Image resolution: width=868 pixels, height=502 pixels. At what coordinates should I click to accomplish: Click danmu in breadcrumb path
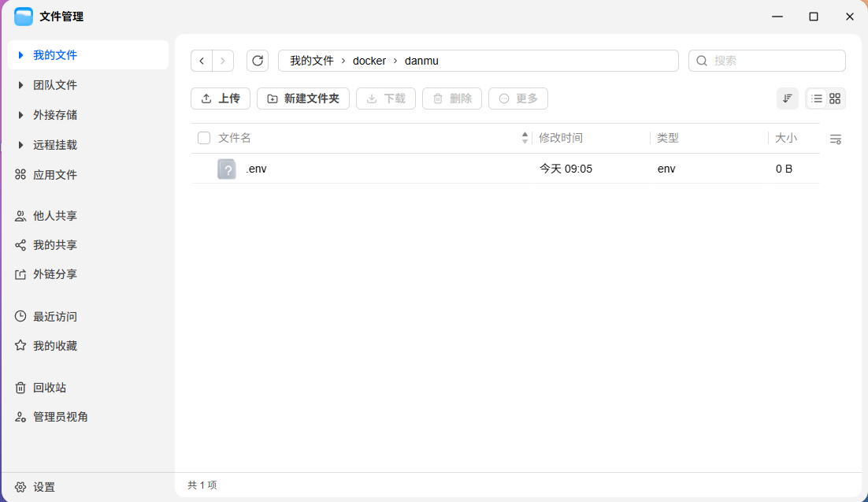pos(421,61)
